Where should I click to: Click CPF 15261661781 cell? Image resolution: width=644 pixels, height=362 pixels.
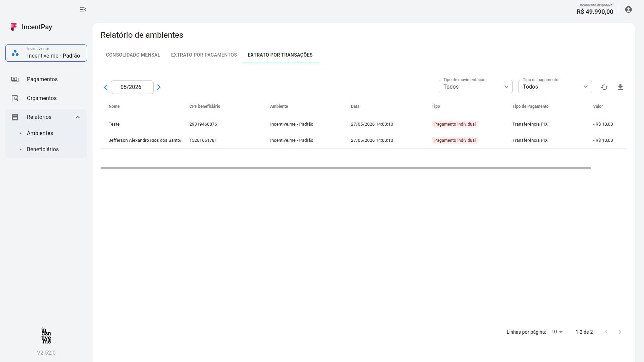tap(203, 140)
